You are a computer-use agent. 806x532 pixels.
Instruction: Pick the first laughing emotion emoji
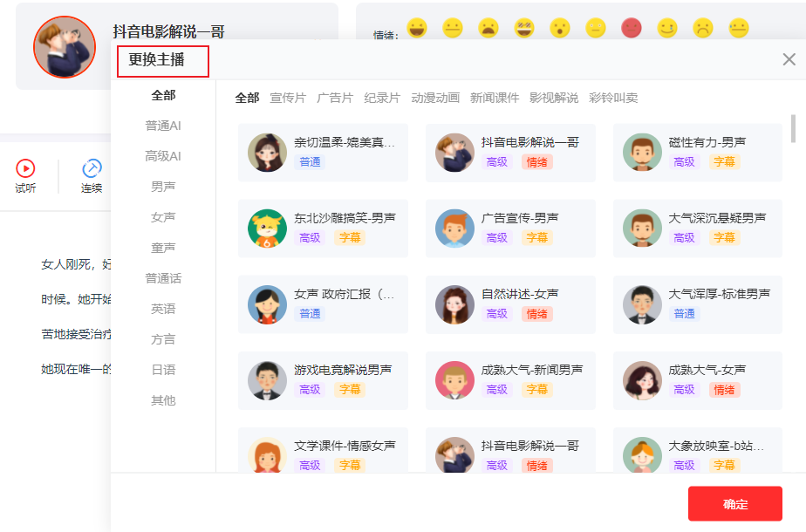(417, 28)
